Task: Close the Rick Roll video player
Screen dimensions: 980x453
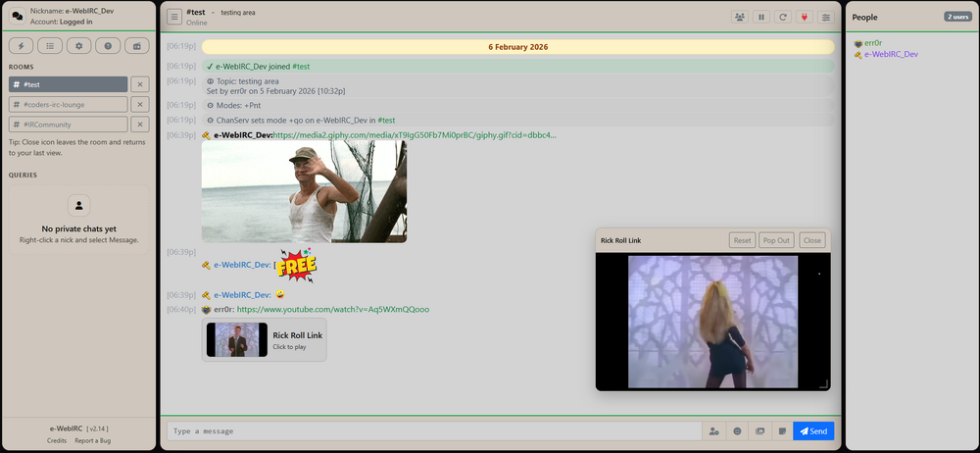Action: [811, 240]
